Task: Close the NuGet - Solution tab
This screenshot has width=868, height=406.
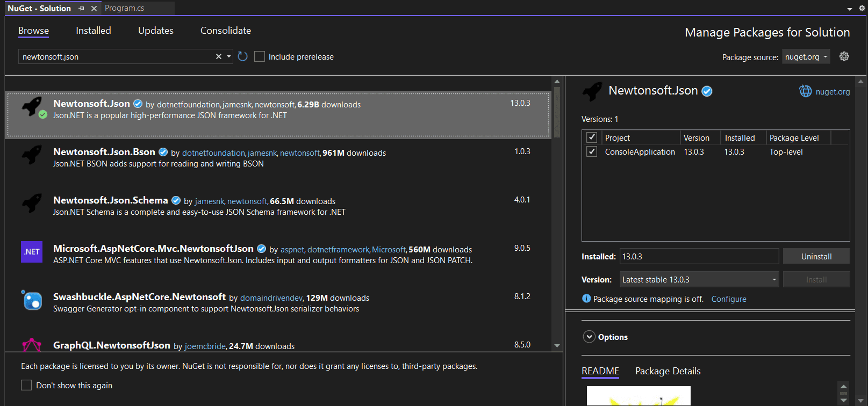Action: tap(94, 8)
